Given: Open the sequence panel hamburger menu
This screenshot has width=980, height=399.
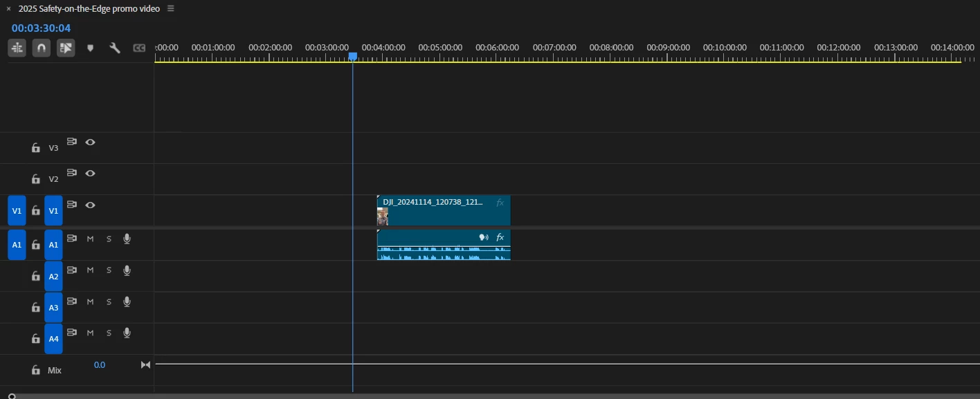Looking at the screenshot, I should (171, 8).
